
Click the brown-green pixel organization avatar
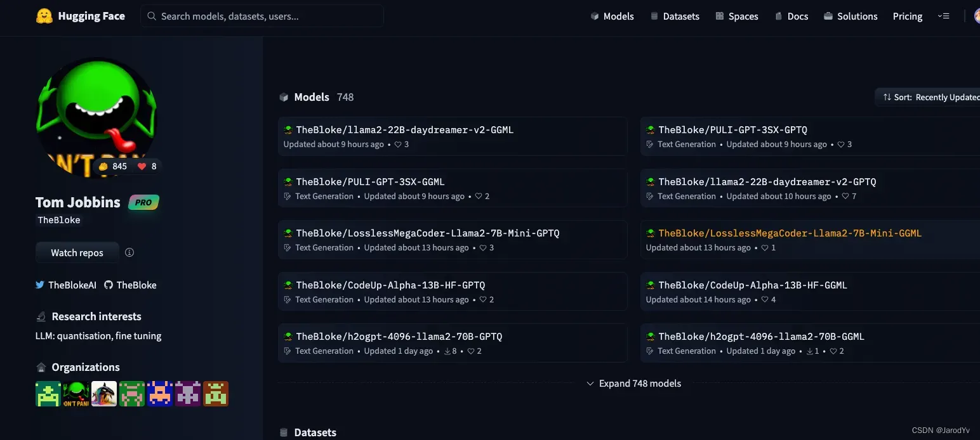[216, 394]
